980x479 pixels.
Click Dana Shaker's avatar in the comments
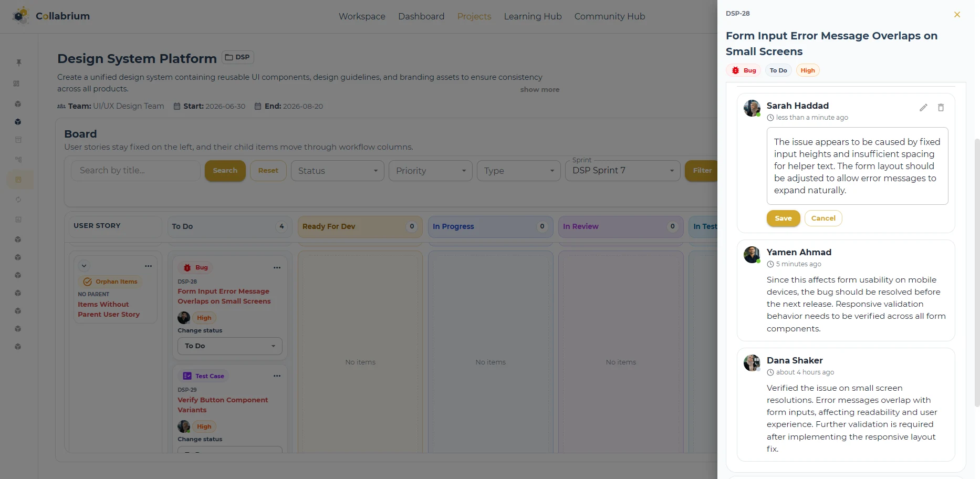pyautogui.click(x=752, y=363)
